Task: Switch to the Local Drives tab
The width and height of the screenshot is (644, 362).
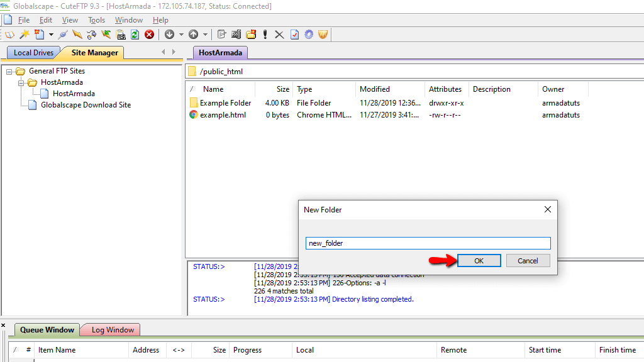Action: click(x=33, y=53)
